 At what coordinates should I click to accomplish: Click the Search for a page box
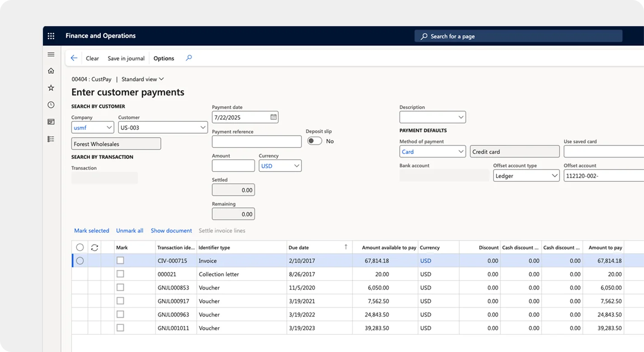[518, 36]
